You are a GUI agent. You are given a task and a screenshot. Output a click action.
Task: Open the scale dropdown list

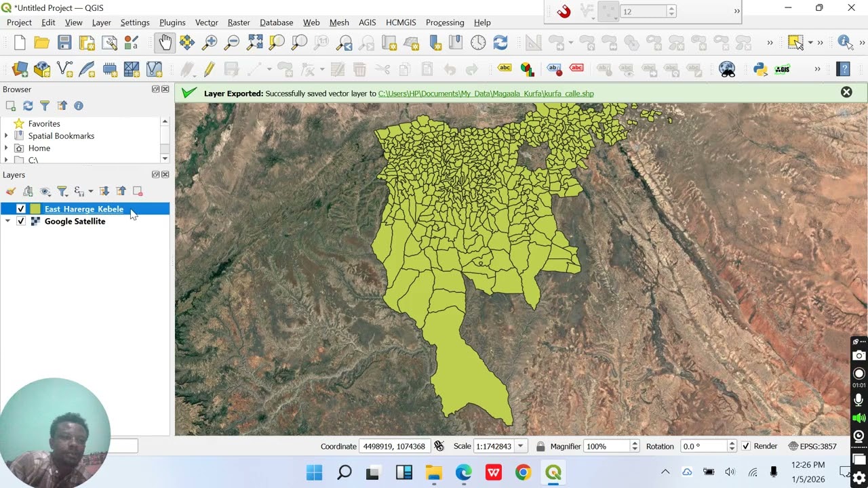pyautogui.click(x=520, y=446)
